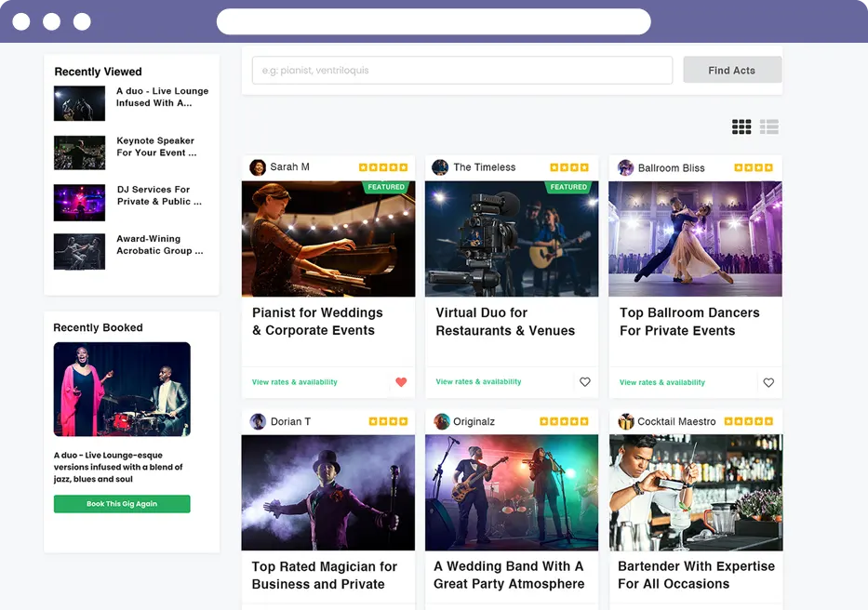Open 'Virtual Duo for Restaurants & Venues' title

tap(505, 322)
